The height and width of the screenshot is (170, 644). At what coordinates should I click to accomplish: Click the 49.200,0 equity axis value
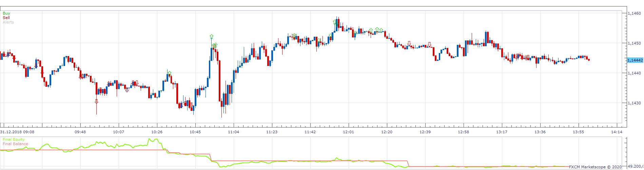pyautogui.click(x=636, y=167)
